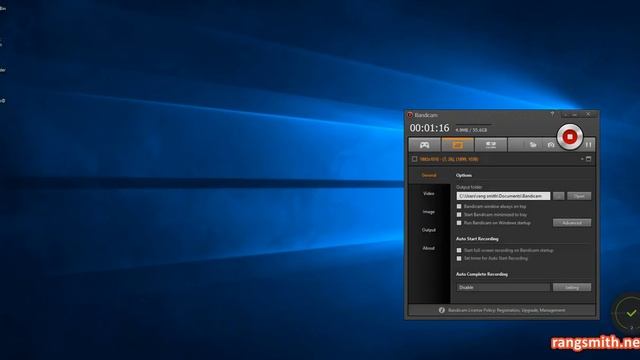Click the green checkmark badge on desktop
This screenshot has width=640, height=360.
pos(631,313)
